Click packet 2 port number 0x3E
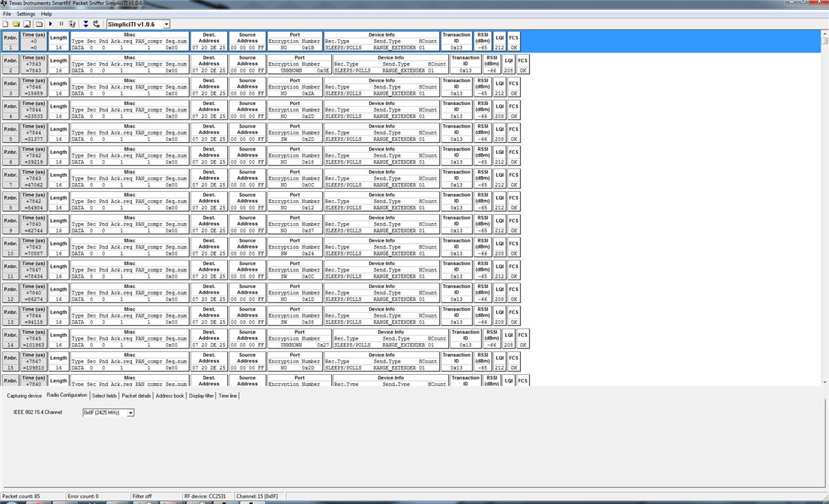This screenshot has width=829, height=504. point(323,70)
